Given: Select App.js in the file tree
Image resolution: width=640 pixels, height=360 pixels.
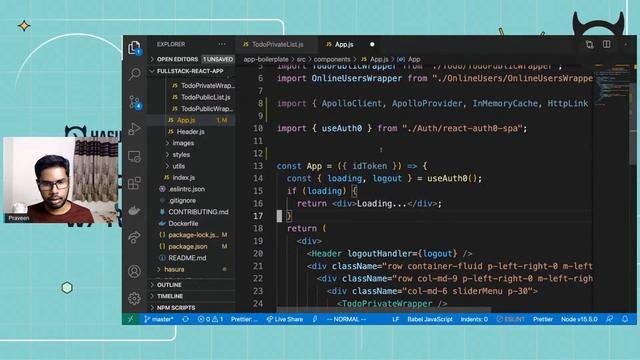Looking at the screenshot, I should click(x=192, y=120).
